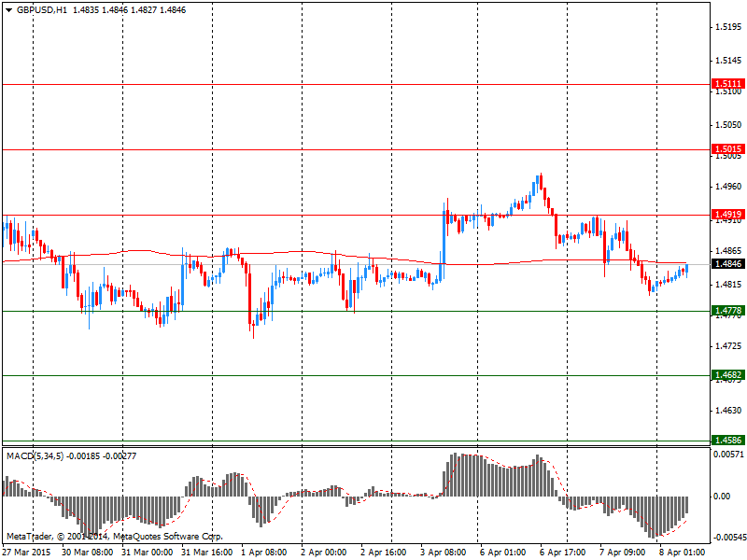Open the chart menu triangle beside GBPUSD,H1
747x560 pixels.
tap(8, 10)
